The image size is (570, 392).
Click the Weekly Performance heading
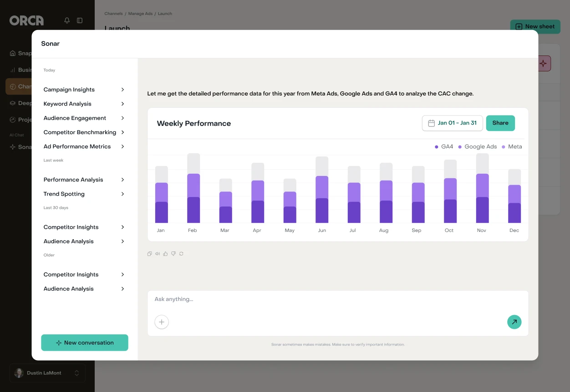tap(194, 123)
